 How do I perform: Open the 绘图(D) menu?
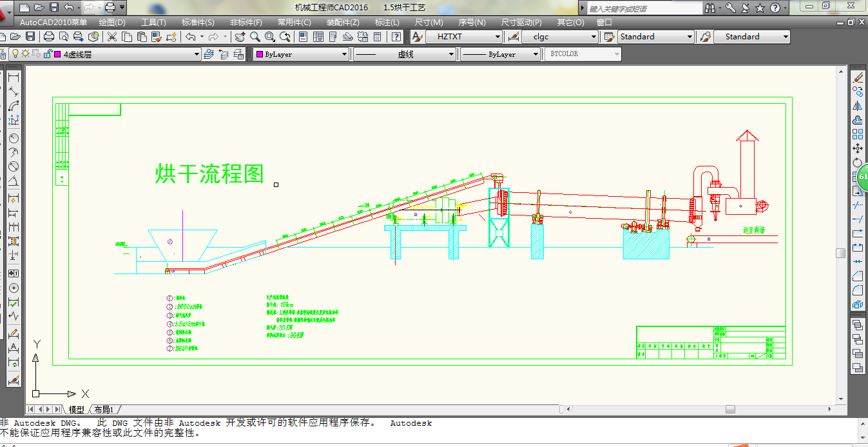click(x=112, y=22)
